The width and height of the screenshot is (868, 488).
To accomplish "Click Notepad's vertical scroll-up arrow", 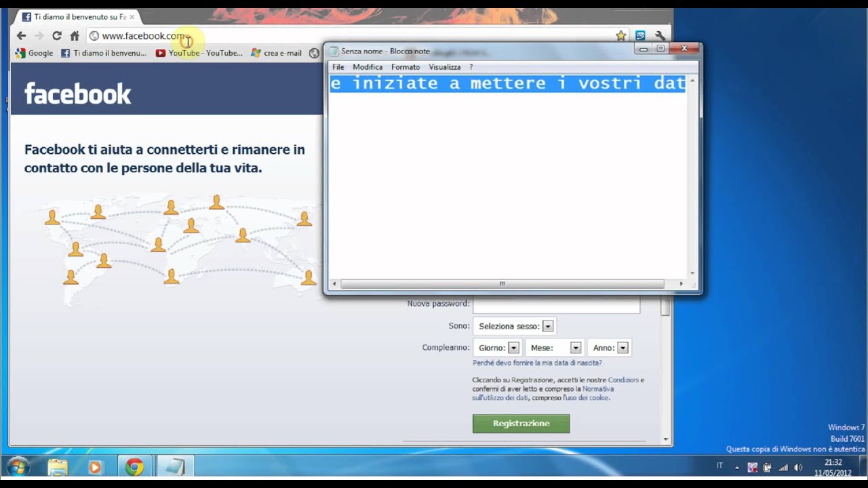I will pyautogui.click(x=692, y=80).
